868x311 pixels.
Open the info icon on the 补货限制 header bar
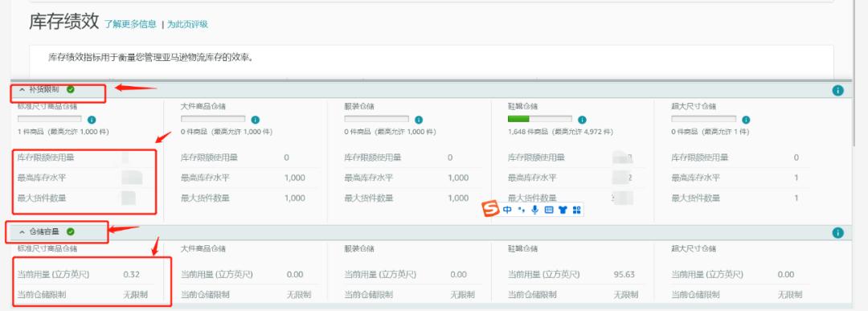(x=838, y=90)
